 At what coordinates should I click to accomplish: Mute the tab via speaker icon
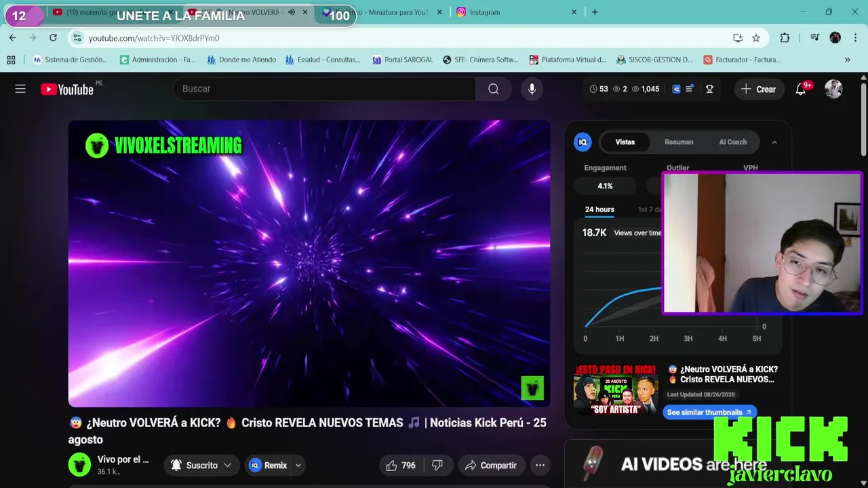coord(292,12)
